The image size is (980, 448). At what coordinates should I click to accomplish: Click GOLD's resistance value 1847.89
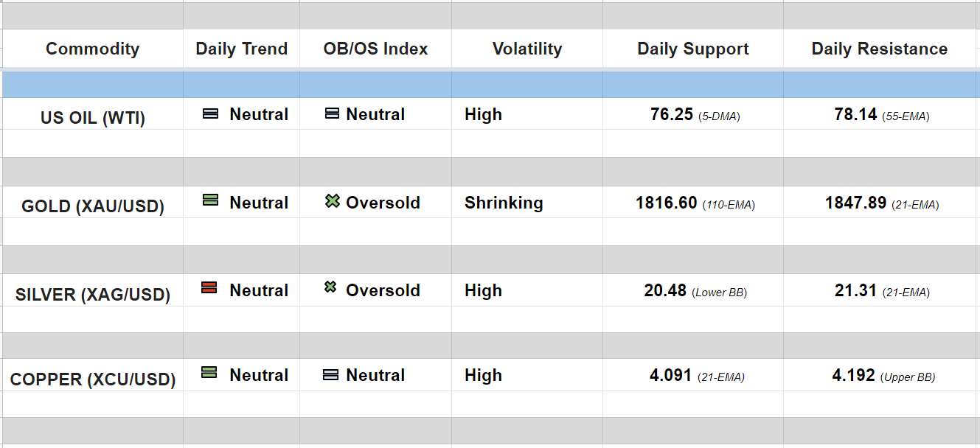click(855, 203)
